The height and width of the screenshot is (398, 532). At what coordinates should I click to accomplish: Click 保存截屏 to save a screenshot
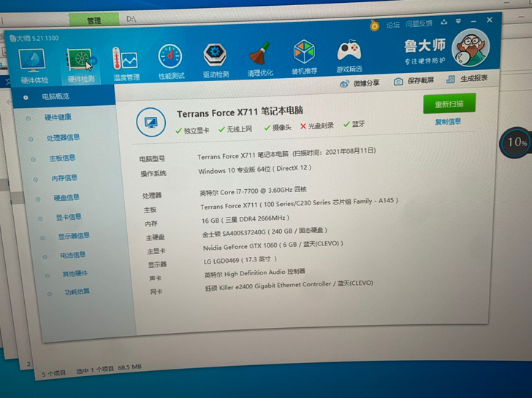[414, 80]
